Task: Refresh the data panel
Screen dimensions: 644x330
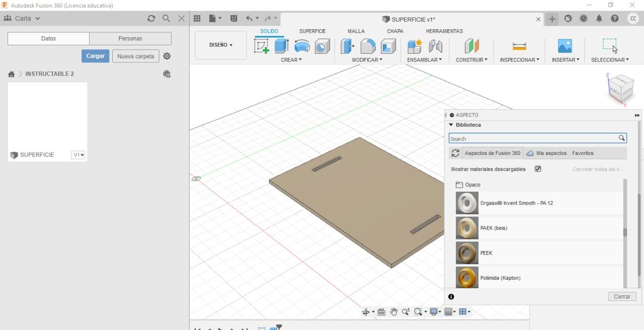Action: (x=151, y=19)
